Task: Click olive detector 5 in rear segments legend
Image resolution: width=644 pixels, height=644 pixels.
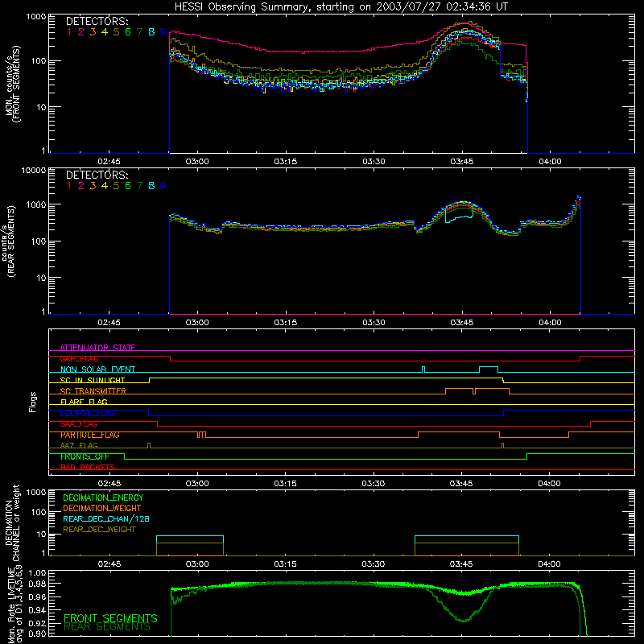Action: [x=116, y=186]
